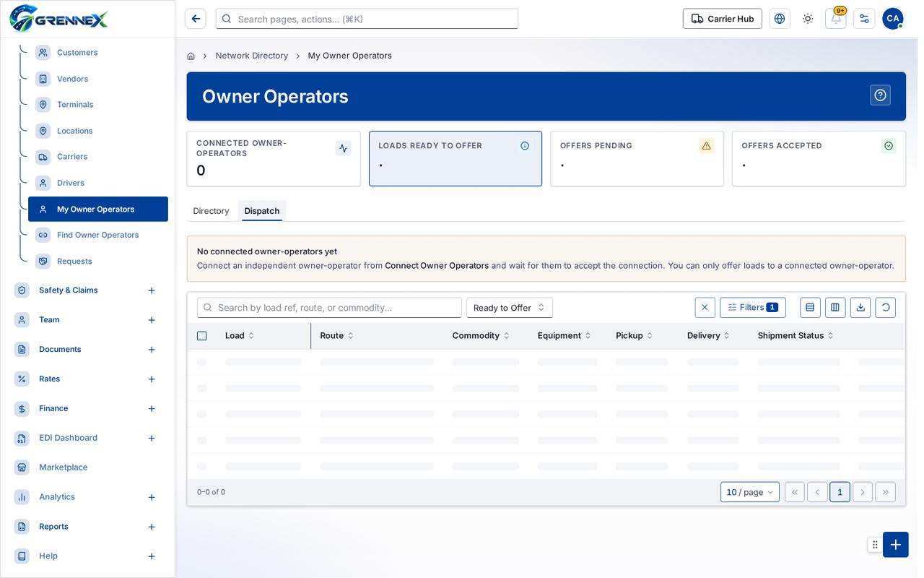Open the notifications bell
This screenshot has height=578, width=924.
click(836, 19)
